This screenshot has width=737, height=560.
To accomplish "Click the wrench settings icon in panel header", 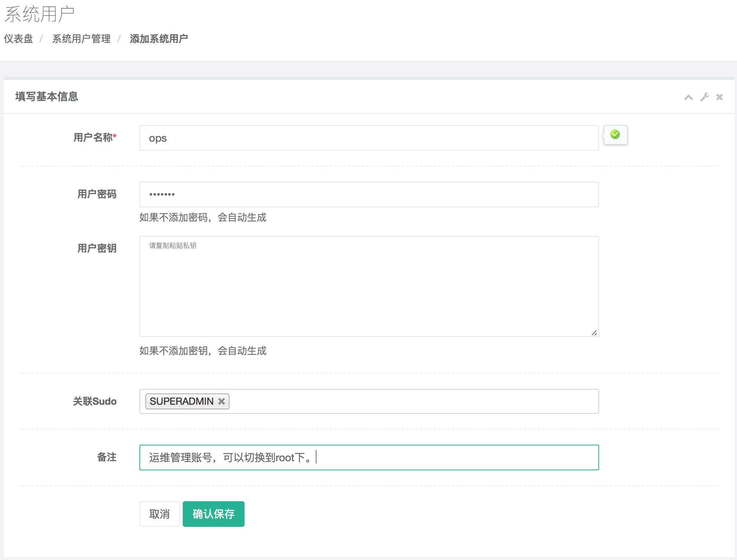I will click(704, 97).
